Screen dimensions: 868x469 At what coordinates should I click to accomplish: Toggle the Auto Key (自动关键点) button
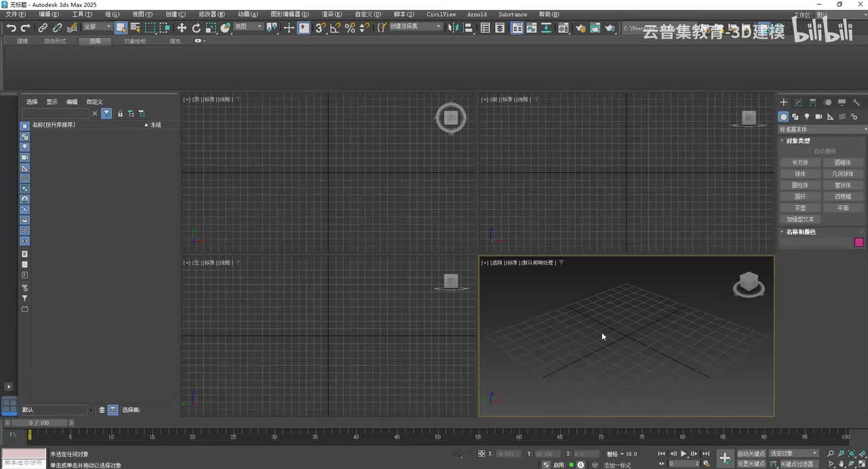coord(751,453)
